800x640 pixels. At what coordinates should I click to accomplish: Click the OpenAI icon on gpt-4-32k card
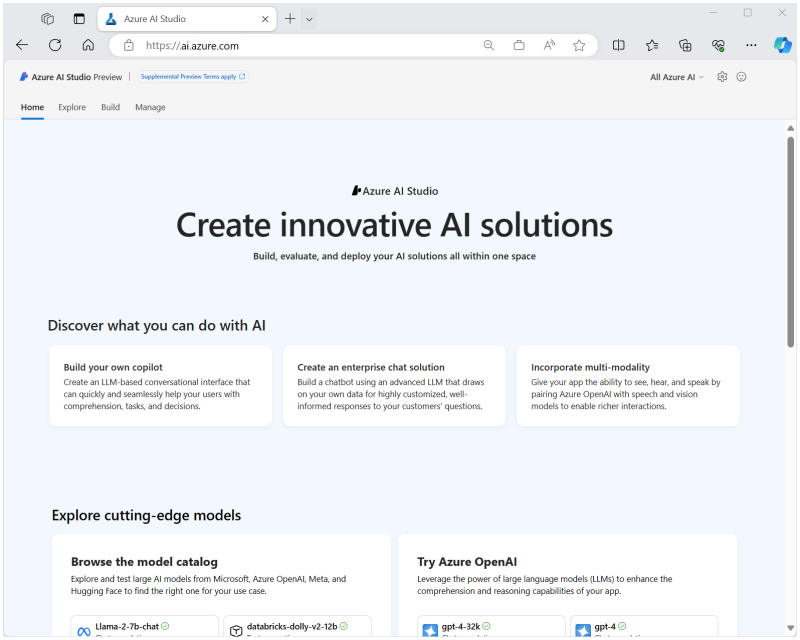(430, 630)
